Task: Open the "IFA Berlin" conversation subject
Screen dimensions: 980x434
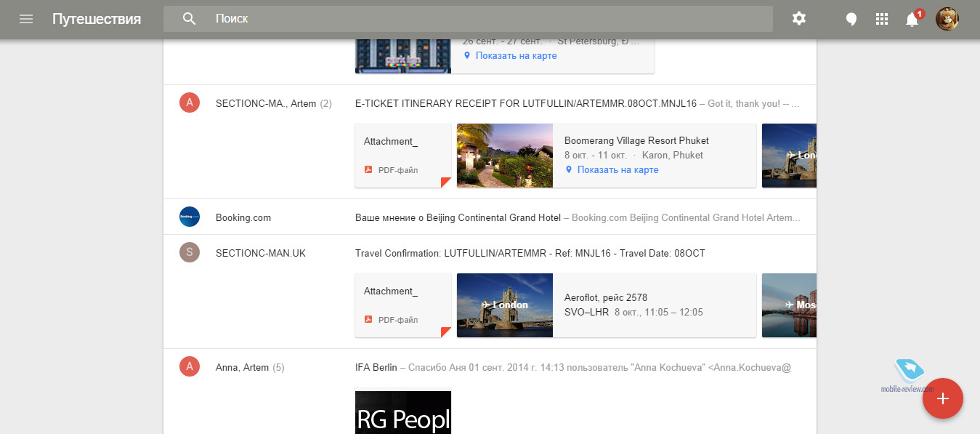Action: [376, 368]
